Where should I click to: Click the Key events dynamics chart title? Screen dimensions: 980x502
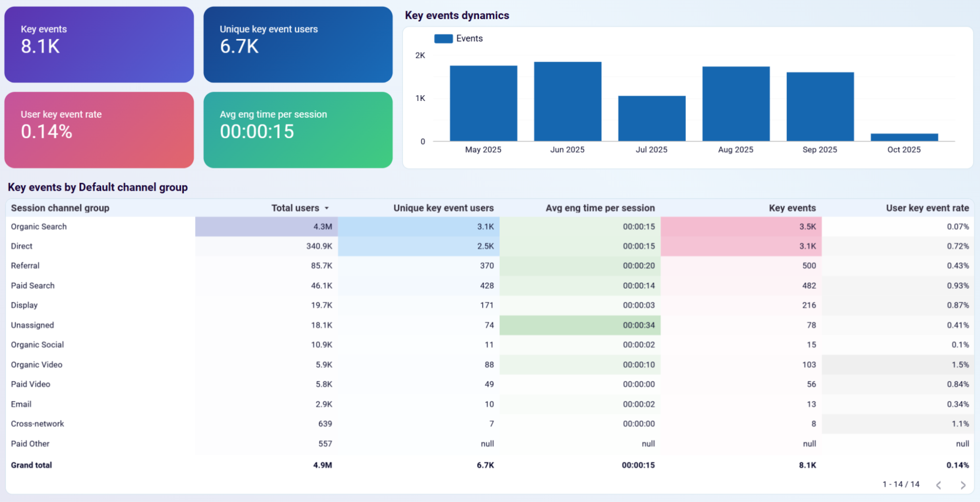coord(457,15)
